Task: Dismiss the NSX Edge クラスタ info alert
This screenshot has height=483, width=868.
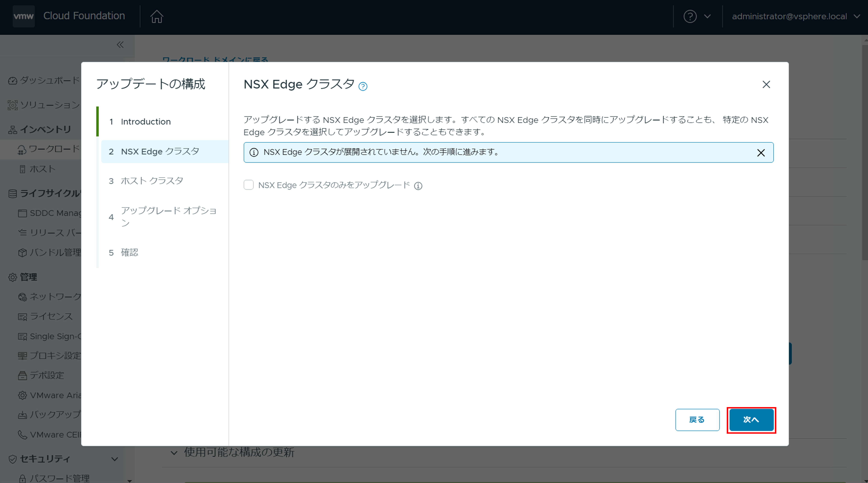Action: coord(760,153)
